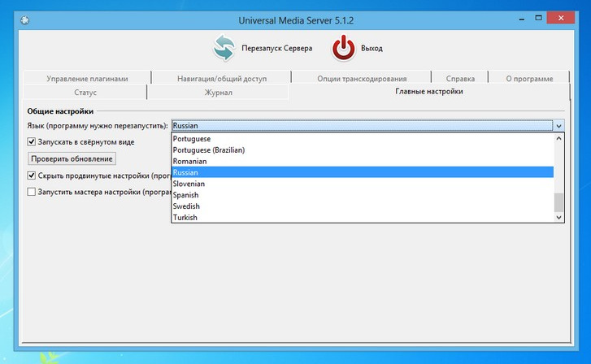Open the Журнал tab
This screenshot has width=591, height=364.
click(x=218, y=93)
